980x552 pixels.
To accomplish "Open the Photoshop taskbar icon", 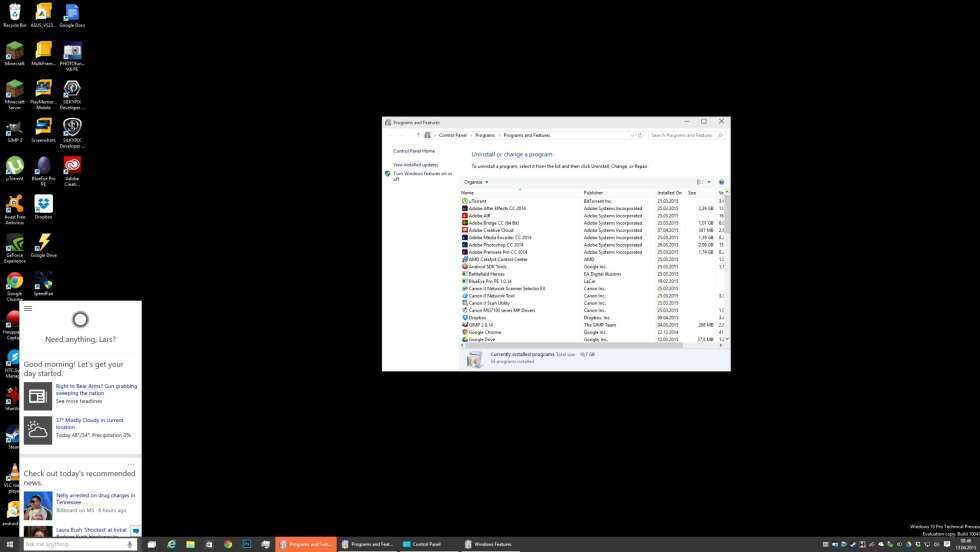I will pos(247,544).
